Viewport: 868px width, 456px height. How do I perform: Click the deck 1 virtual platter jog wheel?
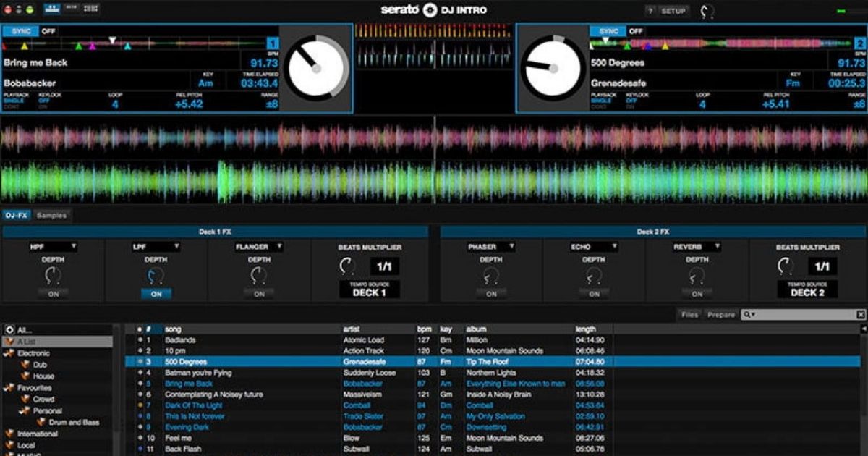(317, 69)
